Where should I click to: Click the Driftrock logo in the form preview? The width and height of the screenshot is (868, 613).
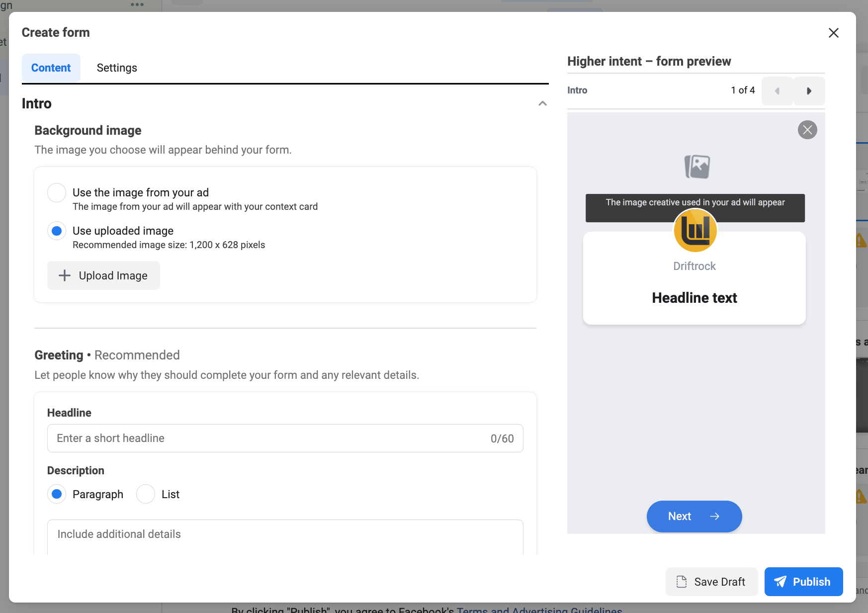[x=695, y=230]
